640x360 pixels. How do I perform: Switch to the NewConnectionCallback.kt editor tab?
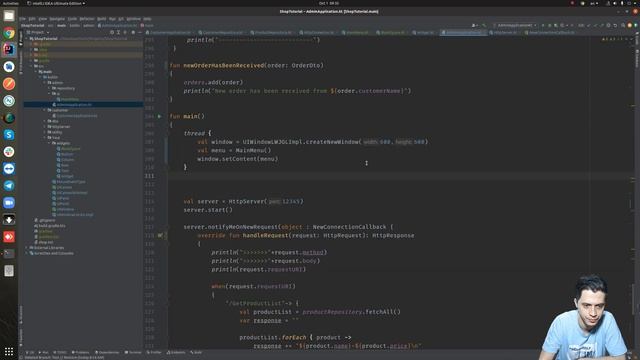pyautogui.click(x=551, y=32)
